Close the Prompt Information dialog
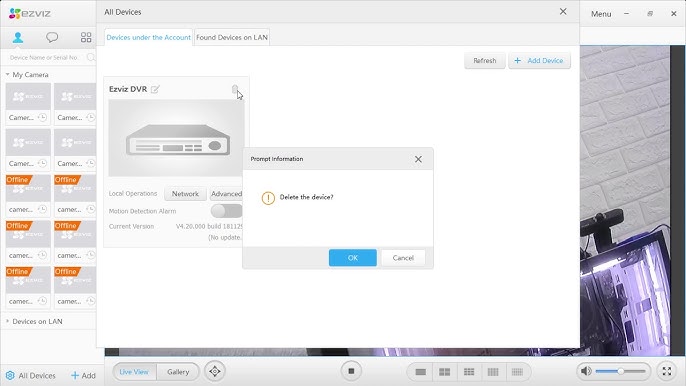This screenshot has width=686, height=386. click(x=418, y=159)
